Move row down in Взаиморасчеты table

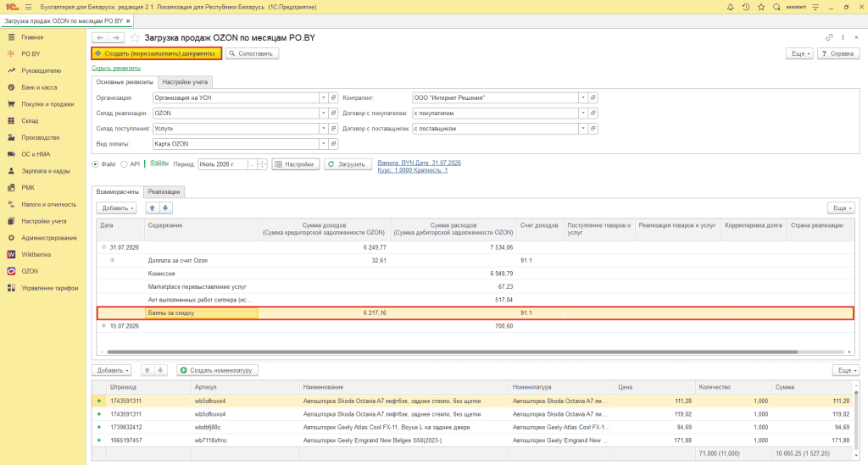pos(165,208)
